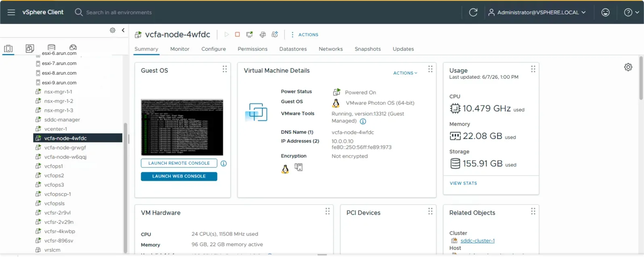Image resolution: width=644 pixels, height=257 pixels.
Task: Open the sddc-cluster-1 link
Action: point(478,241)
